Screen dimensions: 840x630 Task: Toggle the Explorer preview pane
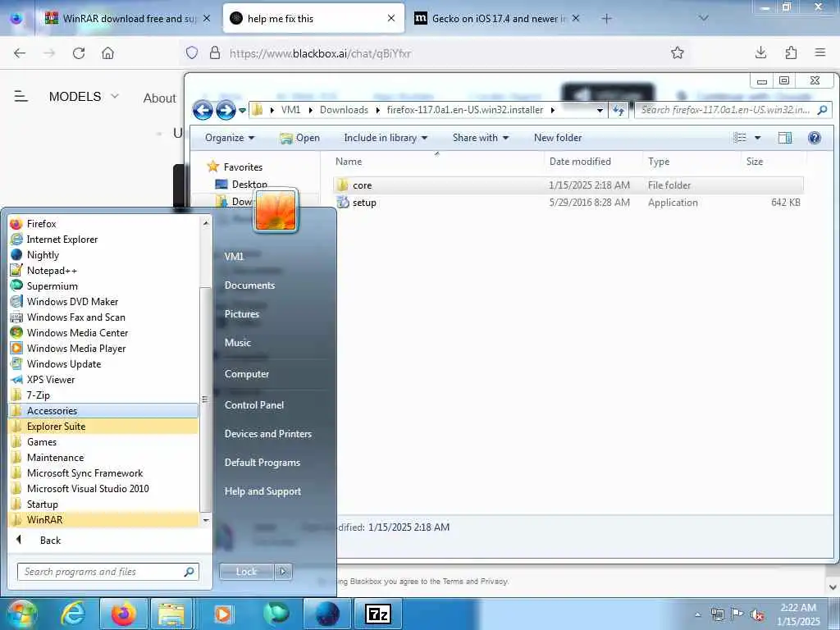(x=785, y=138)
